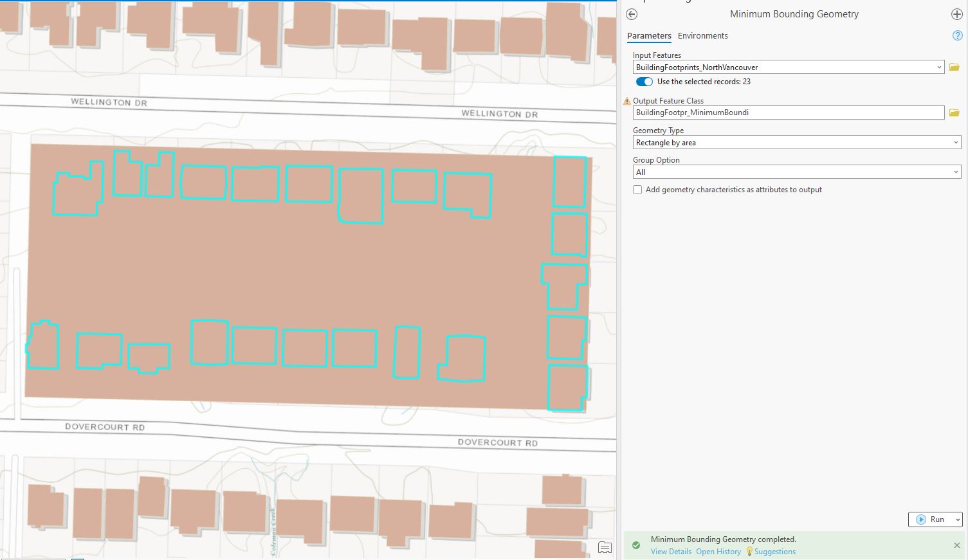Open the Group Option dropdown
Screen dimensions: 968x560
point(956,172)
